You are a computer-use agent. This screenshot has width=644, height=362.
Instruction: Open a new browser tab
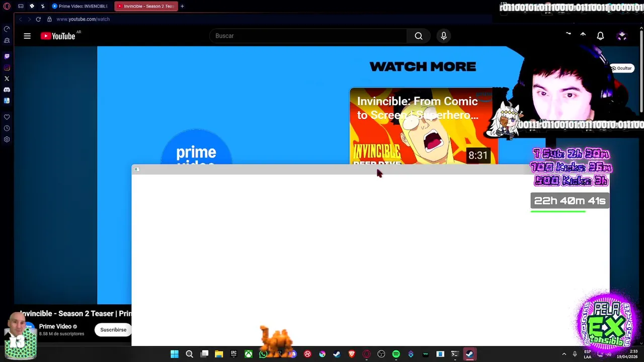[182, 6]
